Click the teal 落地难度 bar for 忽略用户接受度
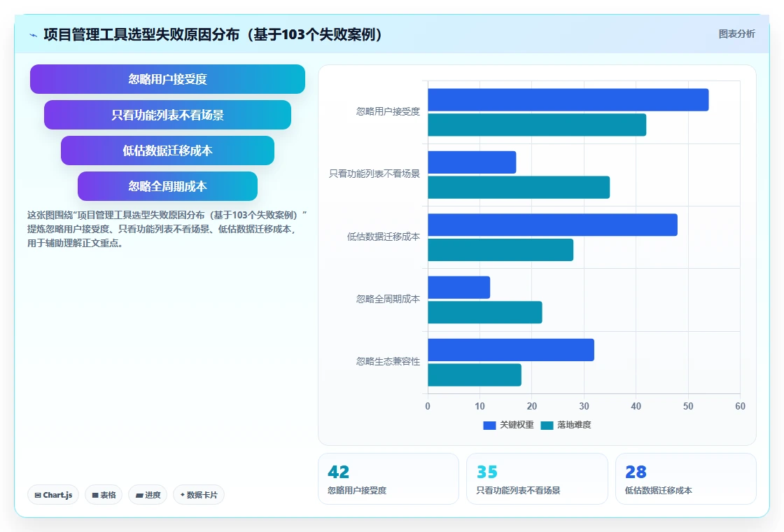Viewport: 784px width, 532px height. pos(537,125)
